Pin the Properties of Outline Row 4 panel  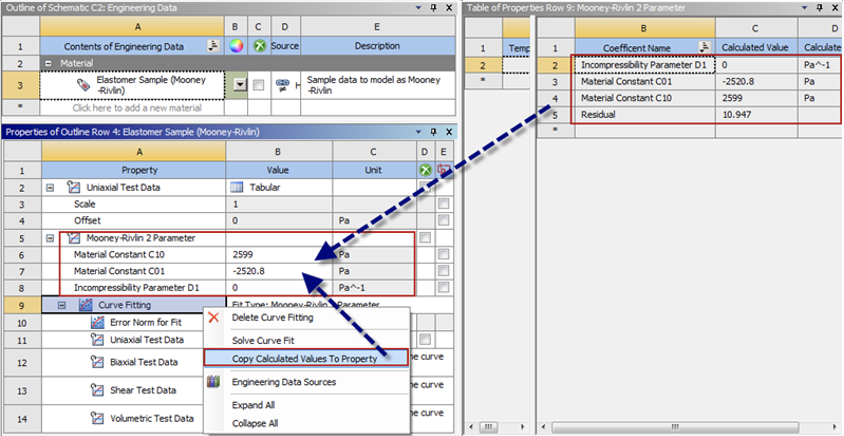434,132
